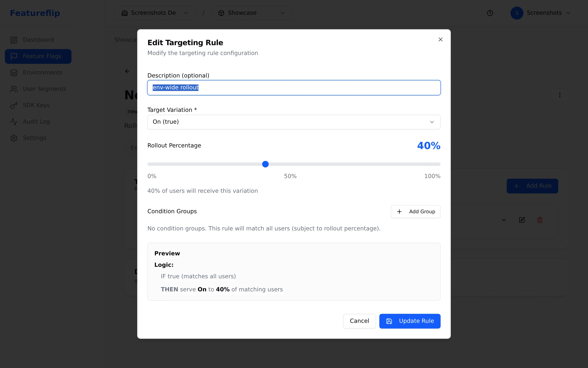Click the plus icon in Add Group
Screen dimensions: 588x368
(x=399, y=212)
